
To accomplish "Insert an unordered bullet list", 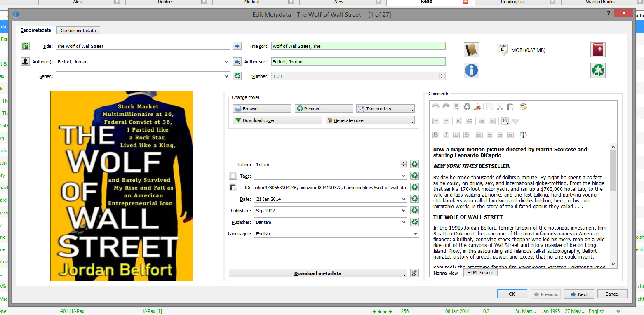I will pyautogui.click(x=446, y=121).
